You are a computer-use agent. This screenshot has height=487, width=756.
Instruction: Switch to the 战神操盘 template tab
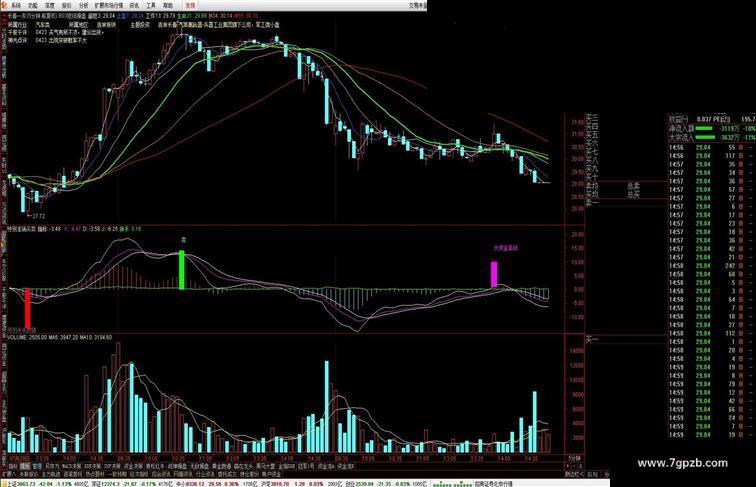click(x=176, y=467)
